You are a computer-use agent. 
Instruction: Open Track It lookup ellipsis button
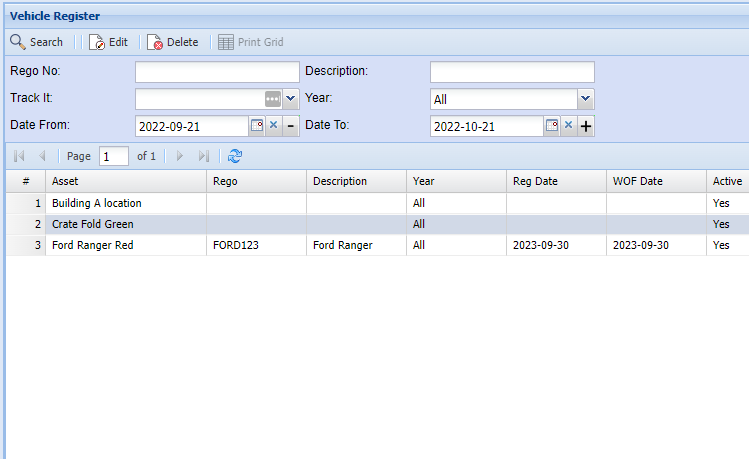[x=273, y=99]
